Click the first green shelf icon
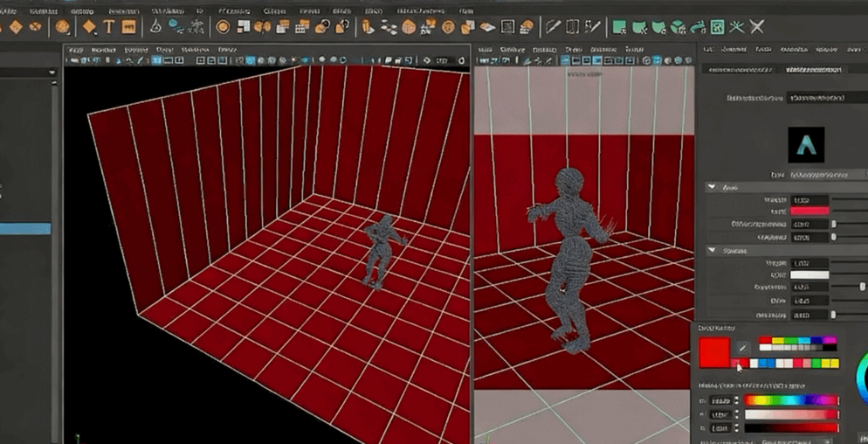The width and height of the screenshot is (868, 444). (x=619, y=27)
